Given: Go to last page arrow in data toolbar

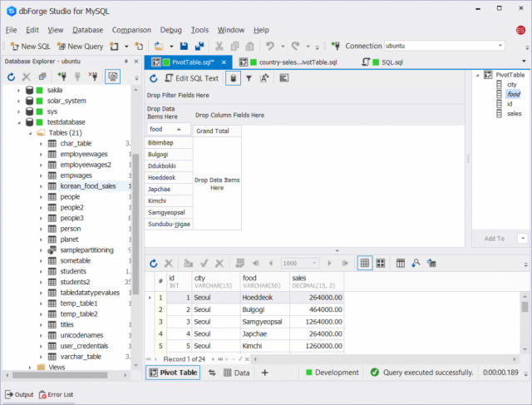Looking at the screenshot, I should tap(345, 263).
